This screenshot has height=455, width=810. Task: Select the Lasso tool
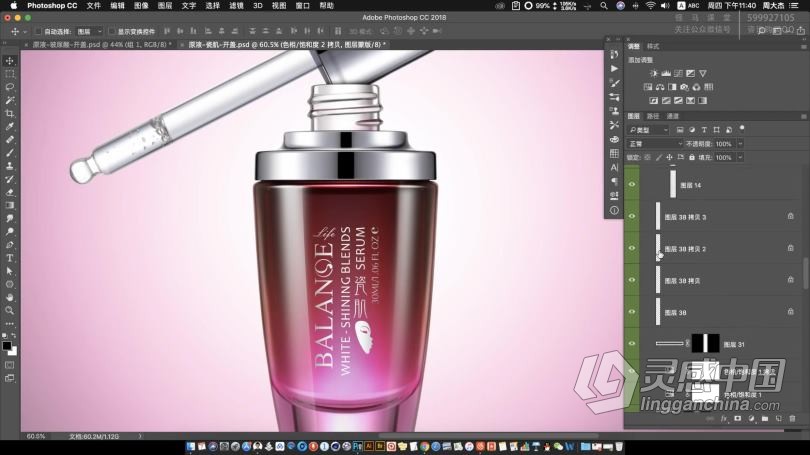(9, 87)
